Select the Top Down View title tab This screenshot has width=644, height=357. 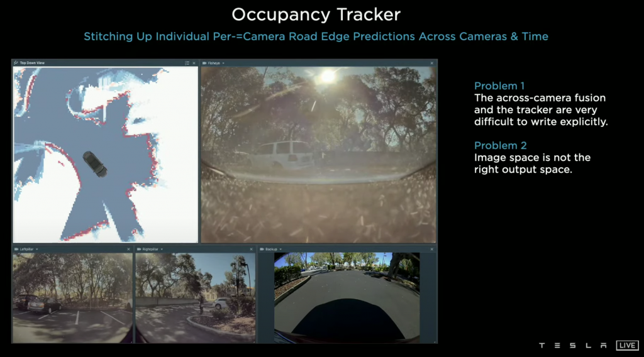pos(32,63)
